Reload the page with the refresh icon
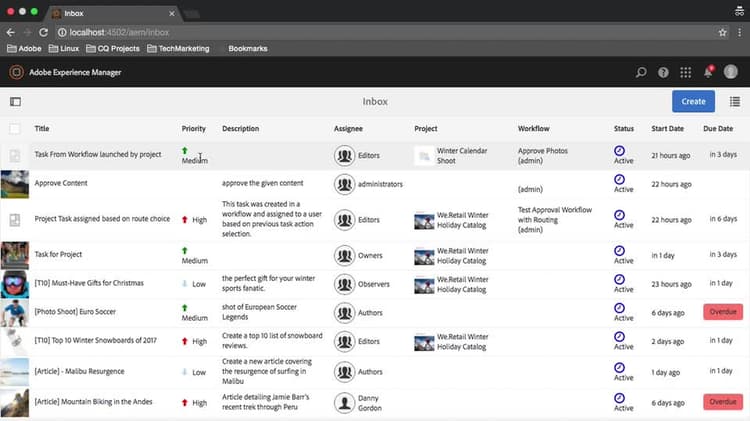The image size is (750, 421). [44, 33]
